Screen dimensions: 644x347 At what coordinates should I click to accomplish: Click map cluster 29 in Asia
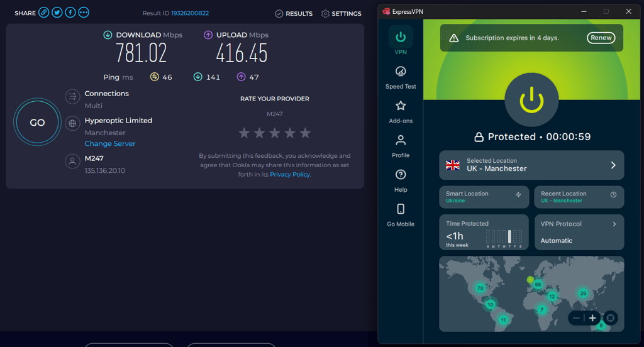pyautogui.click(x=583, y=293)
